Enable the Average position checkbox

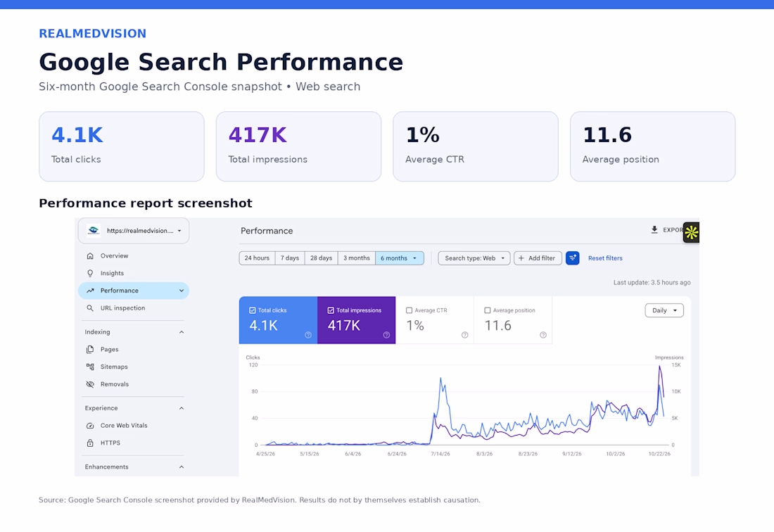[487, 310]
